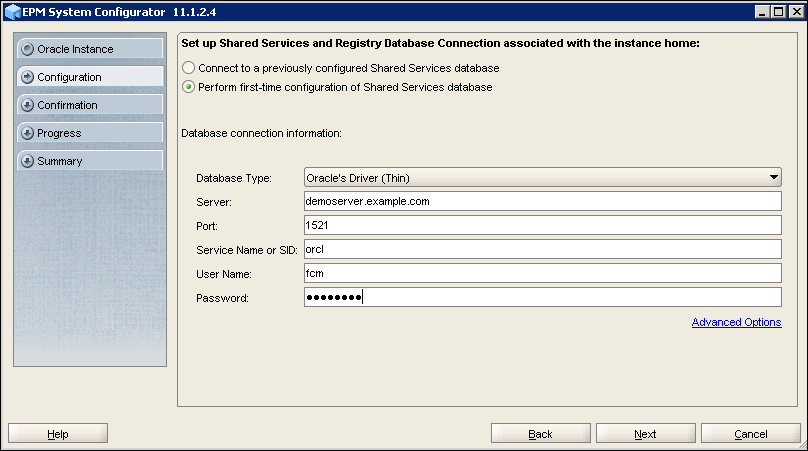
Task: Select the Oracle Instance step label
Action: tap(75, 49)
